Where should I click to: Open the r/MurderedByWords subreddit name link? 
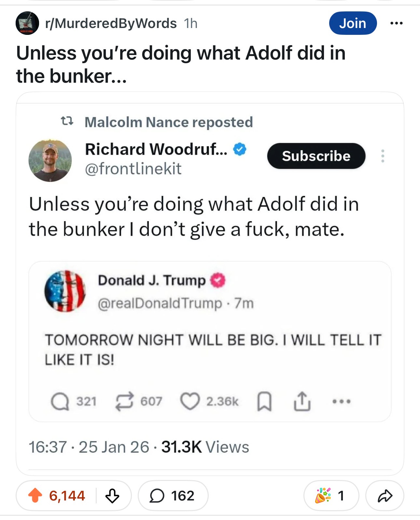point(111,23)
